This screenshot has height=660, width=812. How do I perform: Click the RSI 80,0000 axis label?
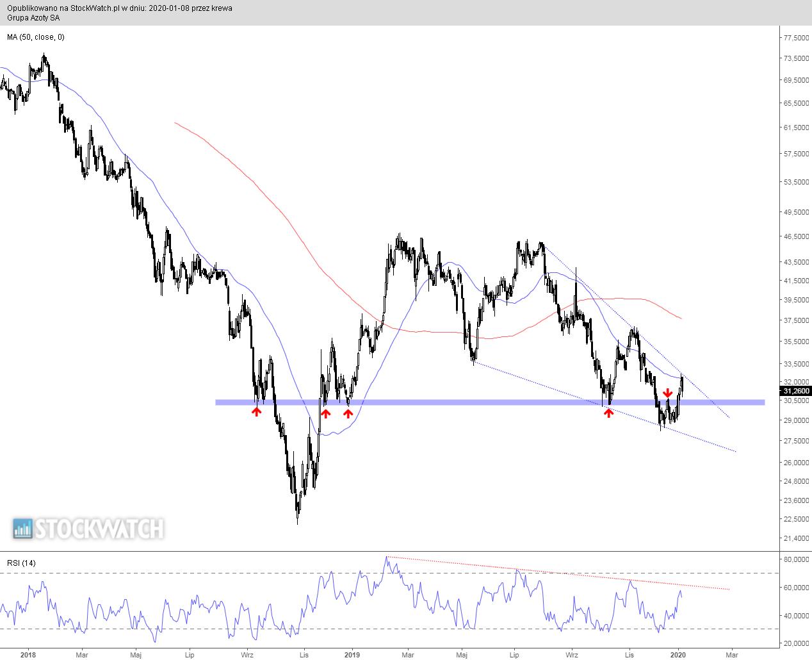click(796, 559)
